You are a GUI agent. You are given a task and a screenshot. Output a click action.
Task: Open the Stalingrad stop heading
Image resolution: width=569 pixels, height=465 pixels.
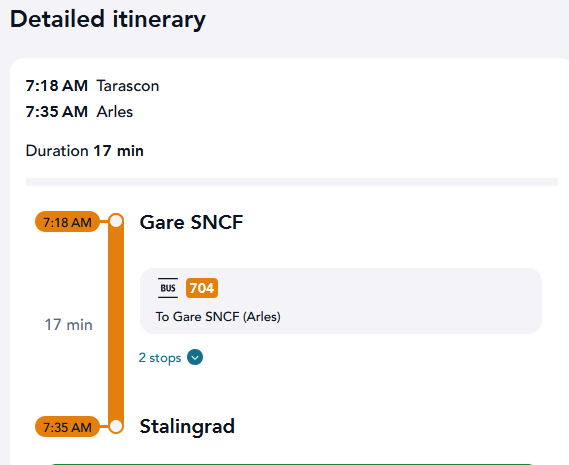pyautogui.click(x=187, y=427)
